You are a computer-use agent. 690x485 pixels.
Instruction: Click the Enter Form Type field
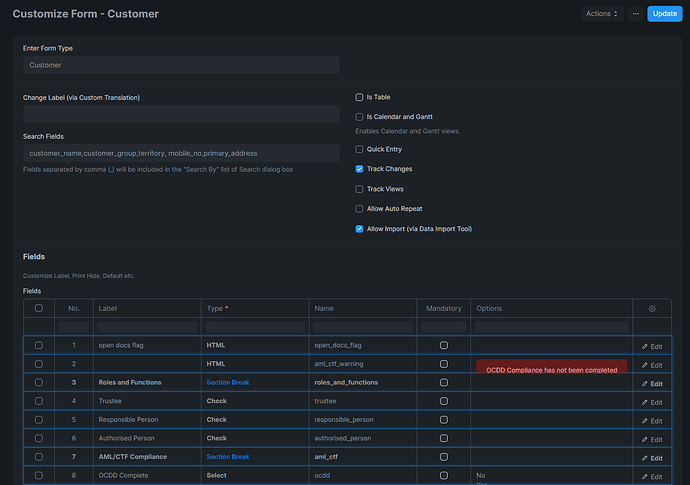pos(181,65)
